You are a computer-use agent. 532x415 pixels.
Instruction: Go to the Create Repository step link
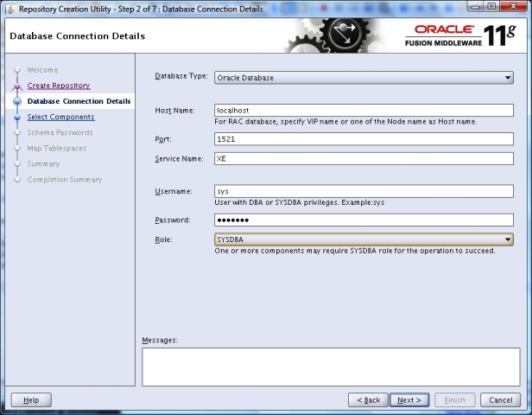click(59, 86)
